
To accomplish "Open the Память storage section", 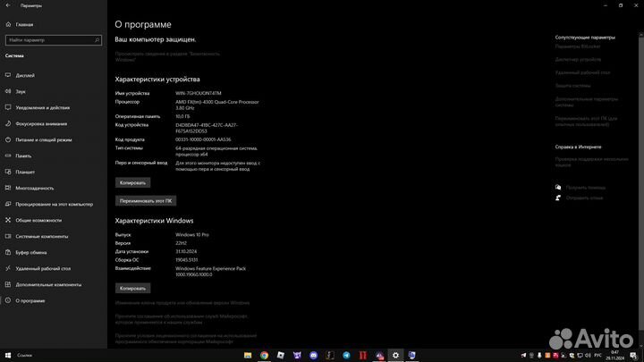I will 23,156.
